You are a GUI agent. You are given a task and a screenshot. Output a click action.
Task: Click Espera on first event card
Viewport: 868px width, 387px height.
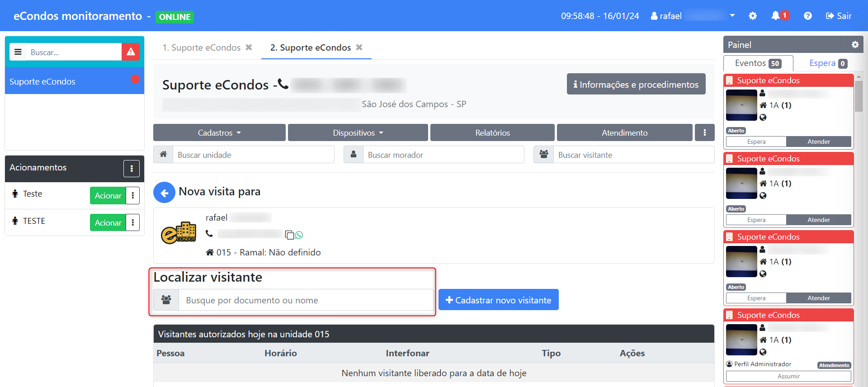coord(756,142)
